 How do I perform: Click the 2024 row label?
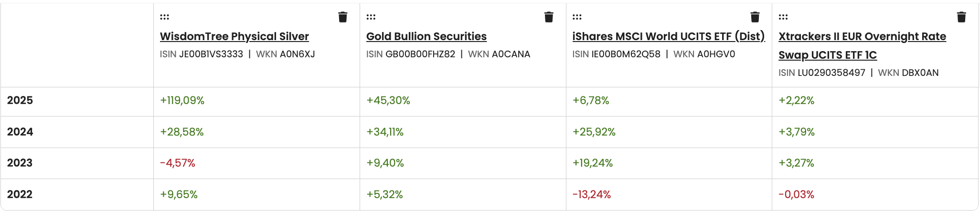pyautogui.click(x=20, y=132)
